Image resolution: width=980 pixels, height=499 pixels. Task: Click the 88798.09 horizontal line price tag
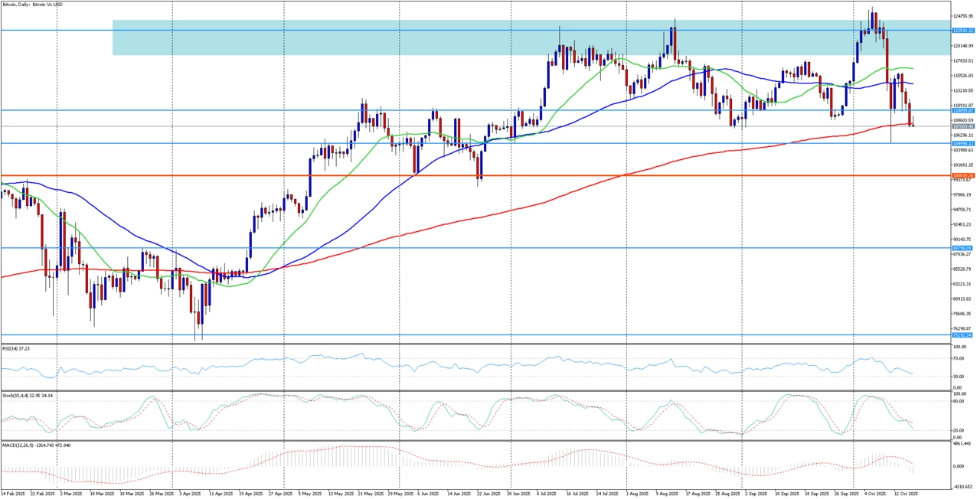[x=962, y=248]
